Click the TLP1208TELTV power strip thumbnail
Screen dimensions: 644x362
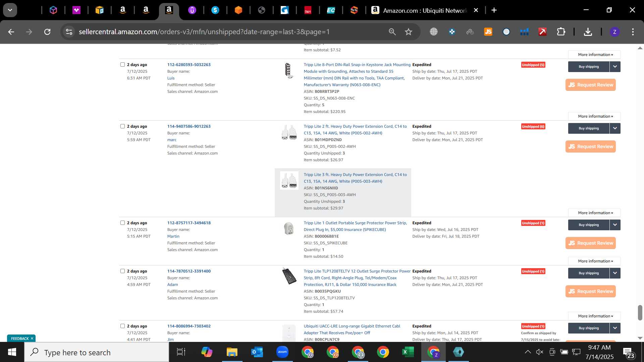click(x=289, y=277)
